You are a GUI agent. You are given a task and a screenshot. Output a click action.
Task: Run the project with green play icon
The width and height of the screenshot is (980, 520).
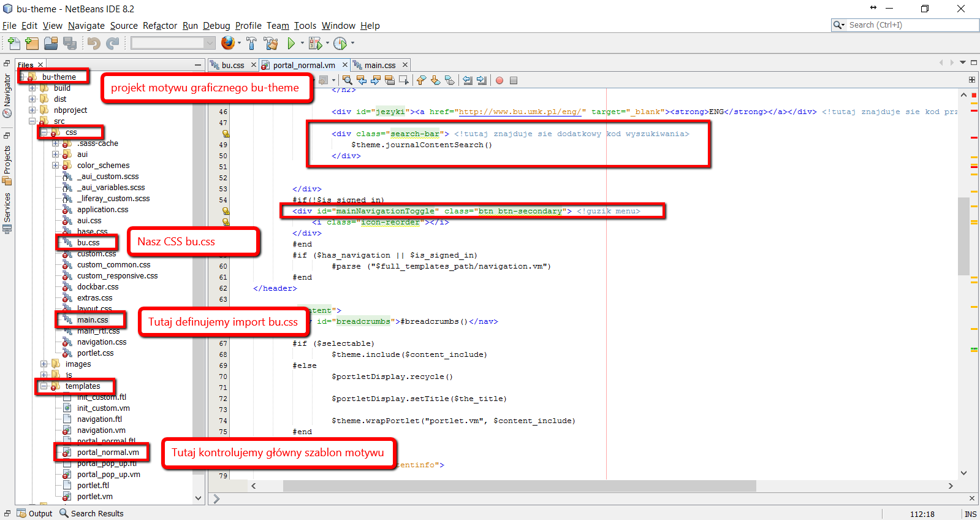click(x=291, y=43)
